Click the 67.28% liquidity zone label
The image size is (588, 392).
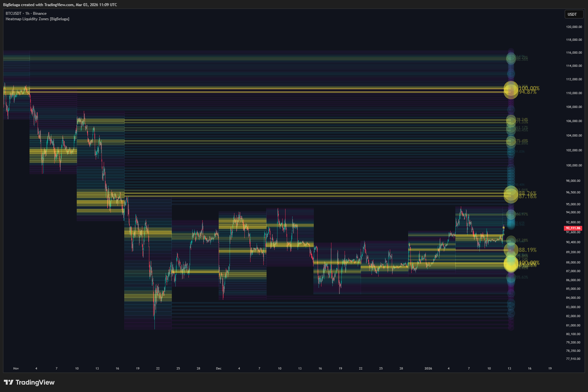[x=522, y=240]
